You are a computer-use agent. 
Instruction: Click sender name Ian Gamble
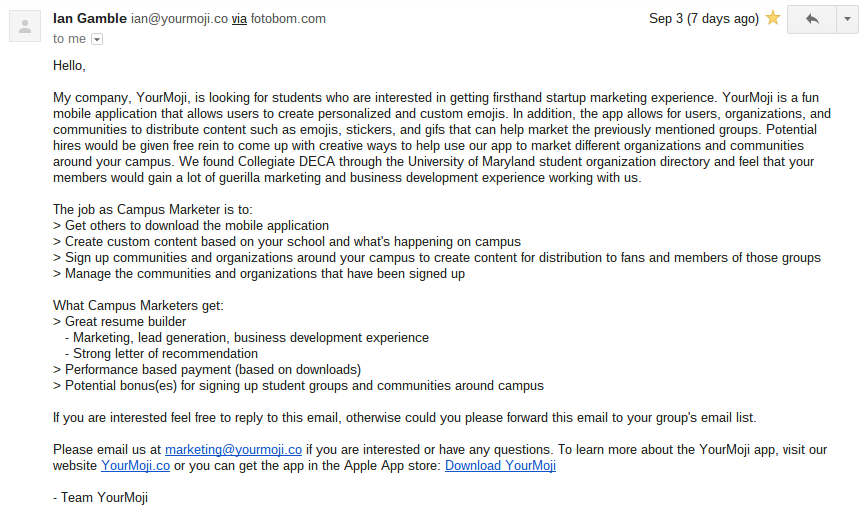(90, 19)
